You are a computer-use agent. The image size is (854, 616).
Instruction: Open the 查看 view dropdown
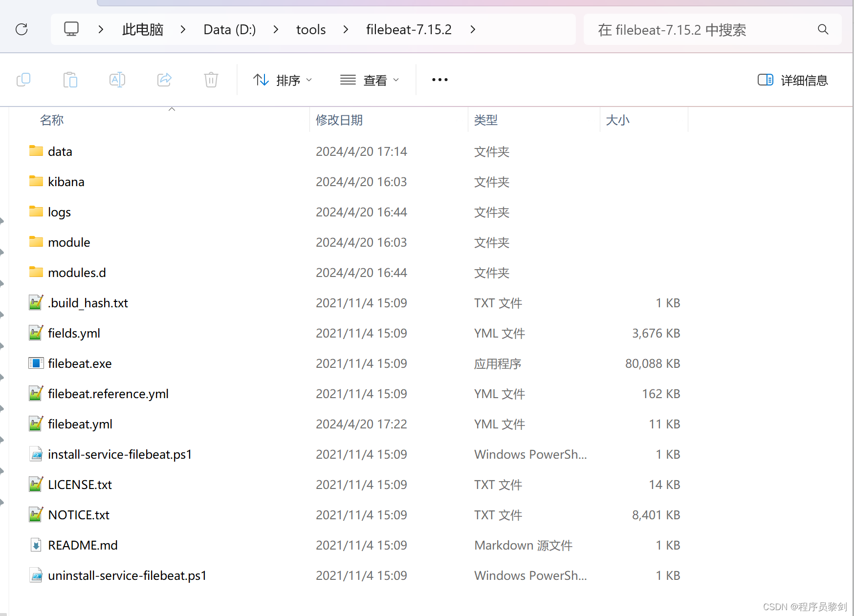click(370, 80)
